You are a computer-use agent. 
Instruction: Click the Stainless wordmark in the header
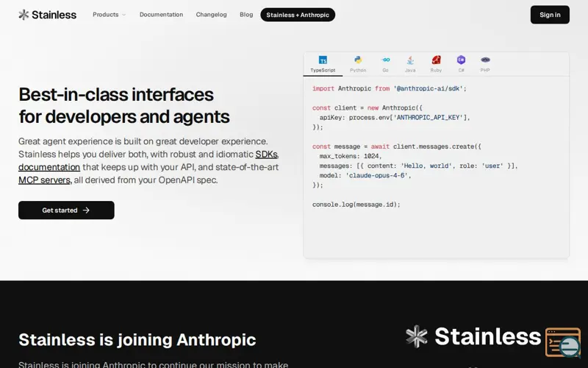pos(54,15)
